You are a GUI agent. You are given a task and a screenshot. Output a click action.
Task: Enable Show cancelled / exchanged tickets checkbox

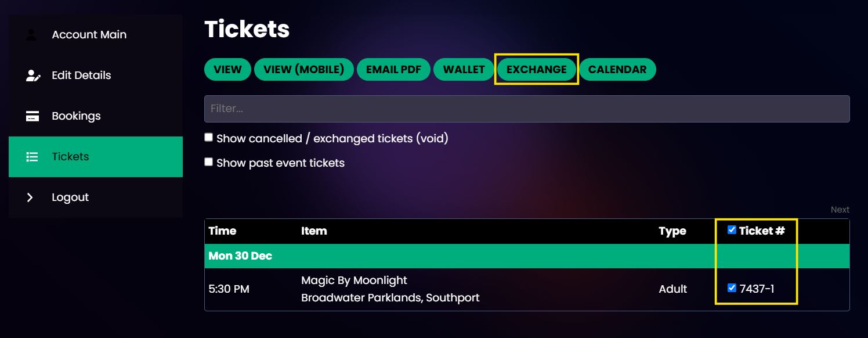(209, 138)
